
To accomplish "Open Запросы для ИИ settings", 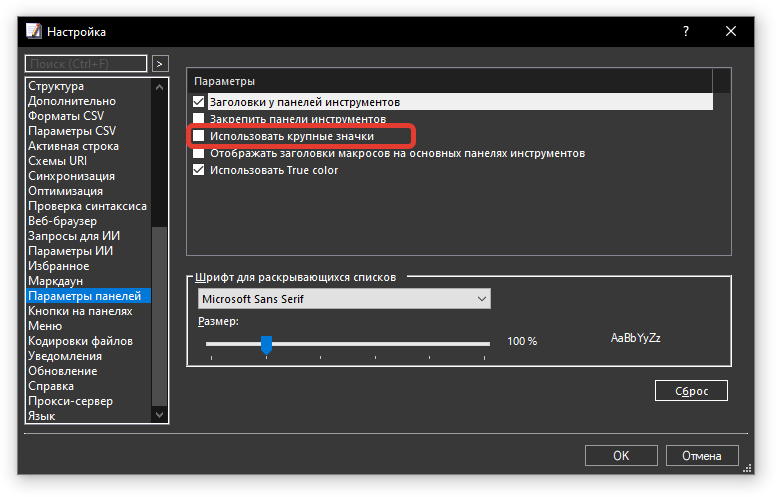I will pos(89,236).
